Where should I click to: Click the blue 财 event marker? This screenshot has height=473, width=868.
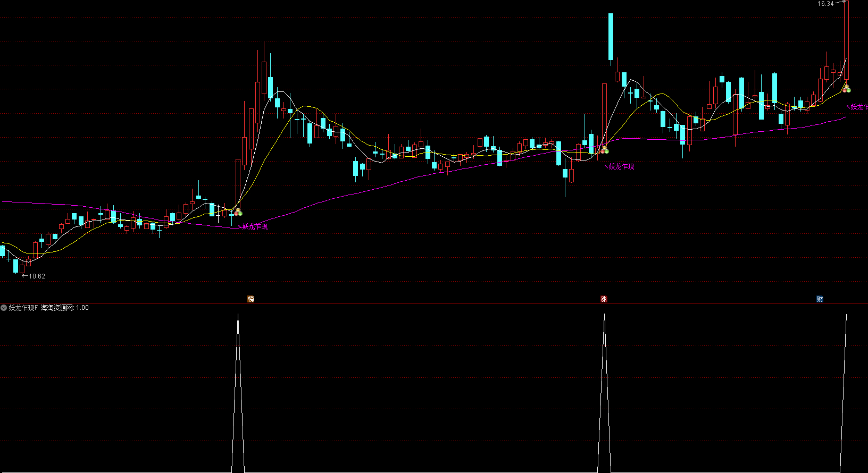(820, 299)
